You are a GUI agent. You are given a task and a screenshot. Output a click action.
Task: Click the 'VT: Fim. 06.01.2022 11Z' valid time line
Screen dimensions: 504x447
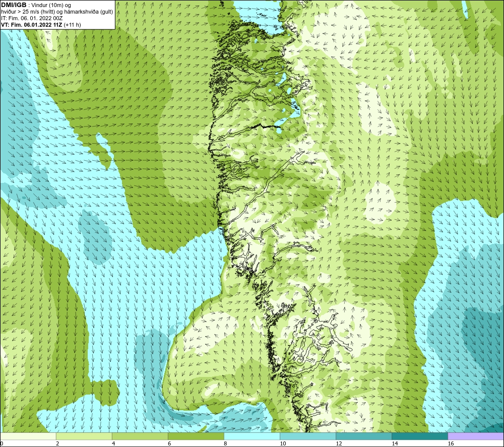(x=41, y=25)
